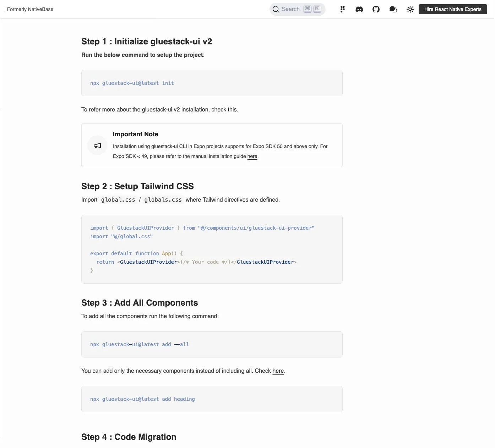Click the 'Hire React Native Experts' button

(x=452, y=9)
